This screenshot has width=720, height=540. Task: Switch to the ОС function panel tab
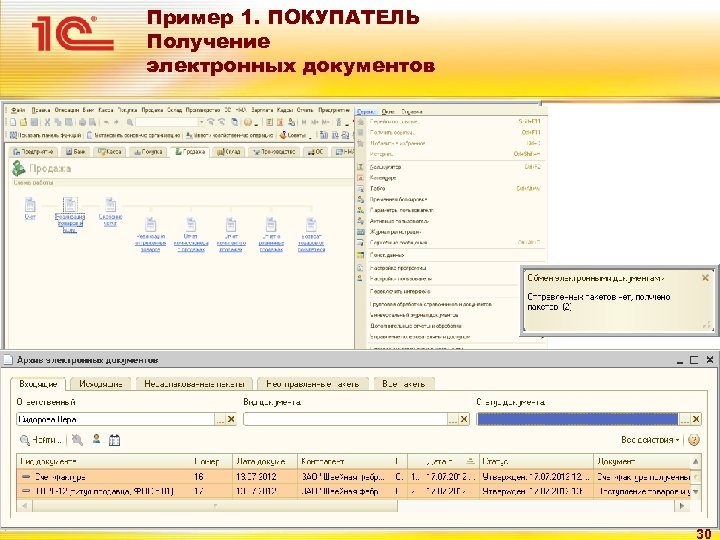point(315,152)
